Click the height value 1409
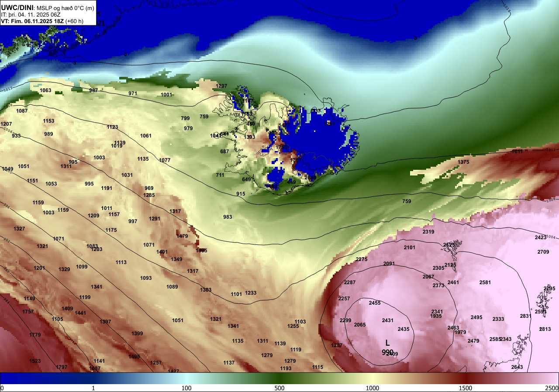The width and height of the screenshot is (559, 392). (x=67, y=309)
